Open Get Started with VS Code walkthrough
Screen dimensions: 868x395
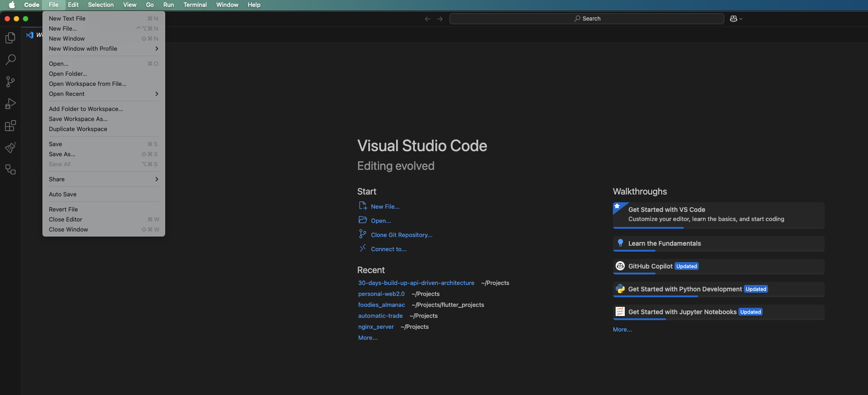[719, 215]
